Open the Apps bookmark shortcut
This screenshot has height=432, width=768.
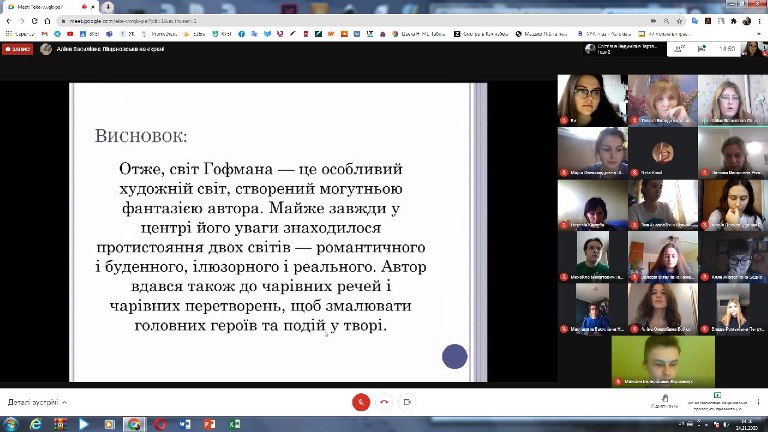click(20, 34)
